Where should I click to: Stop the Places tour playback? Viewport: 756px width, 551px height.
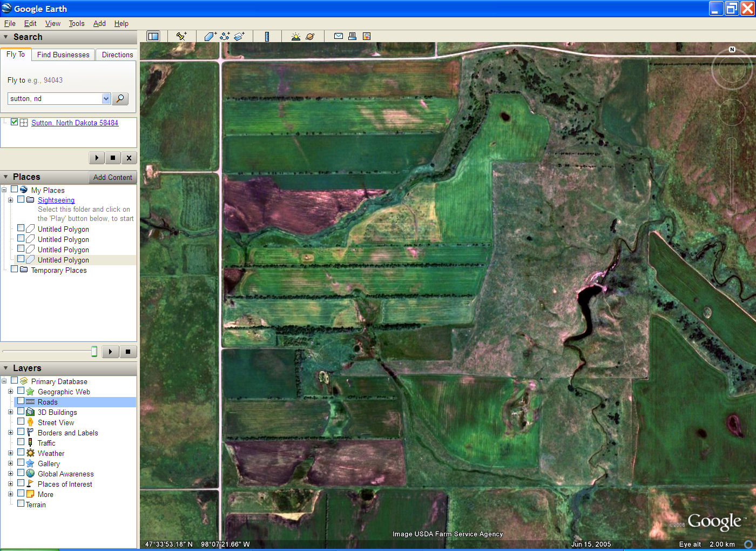click(x=128, y=352)
